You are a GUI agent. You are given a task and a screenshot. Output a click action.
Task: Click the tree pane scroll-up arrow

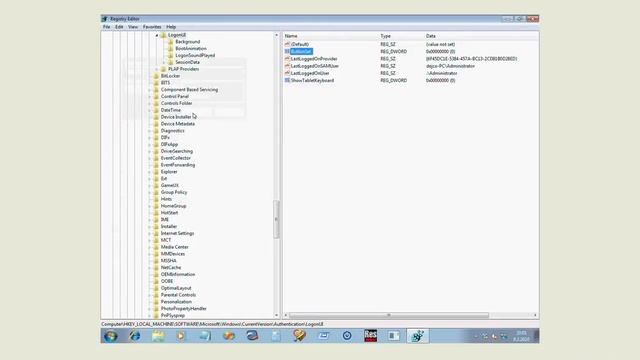coord(276,36)
